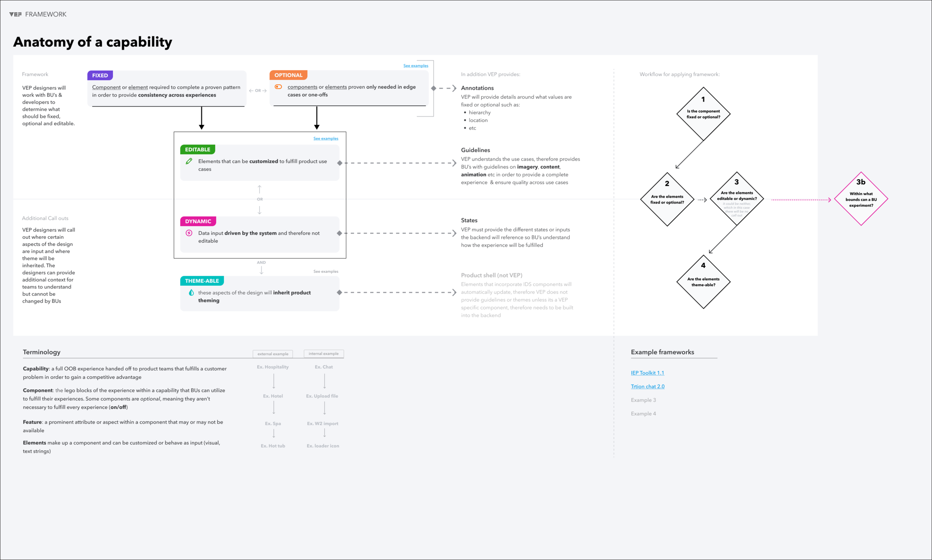Click diamond 4 'Are the elements theme-able?'

click(x=703, y=282)
